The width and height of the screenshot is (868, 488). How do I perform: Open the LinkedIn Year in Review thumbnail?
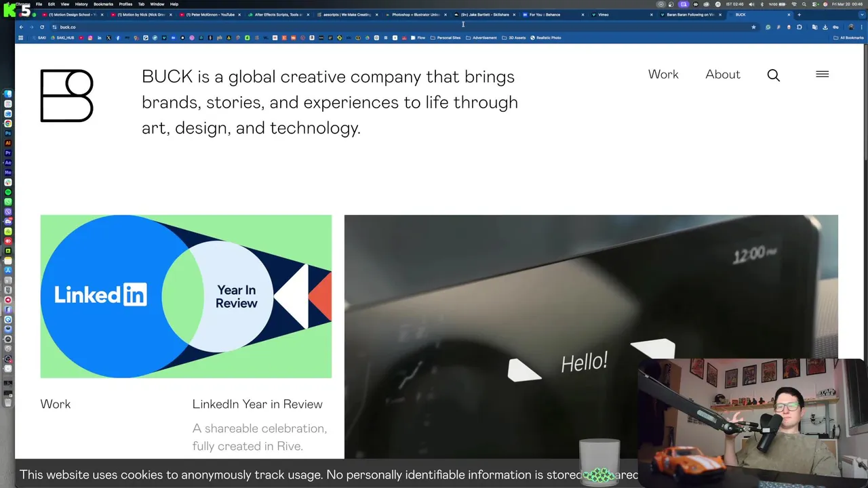(x=186, y=296)
